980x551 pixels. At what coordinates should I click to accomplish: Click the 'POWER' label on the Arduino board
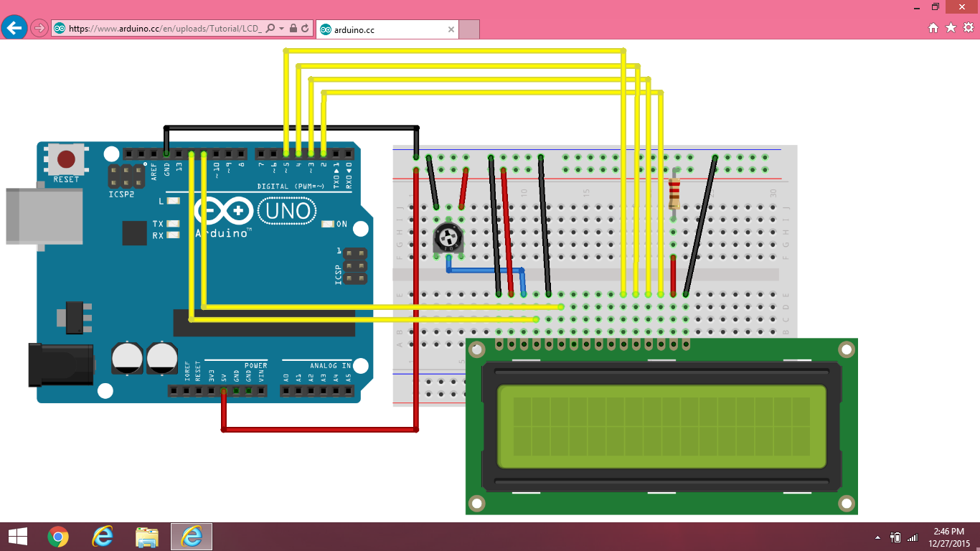click(x=255, y=366)
